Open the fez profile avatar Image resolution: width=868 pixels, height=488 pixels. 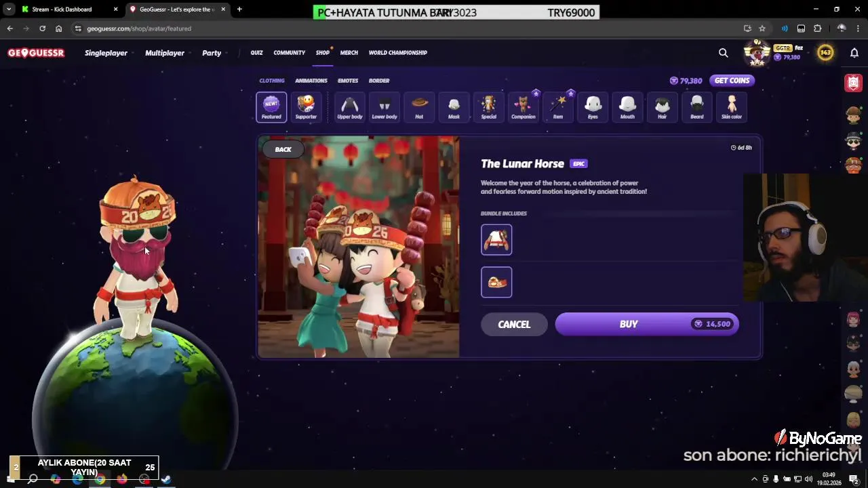pyautogui.click(x=757, y=53)
